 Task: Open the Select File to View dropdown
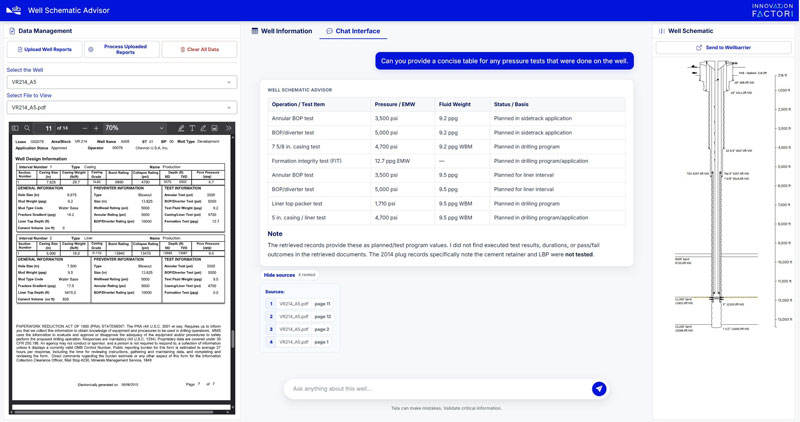pos(122,108)
